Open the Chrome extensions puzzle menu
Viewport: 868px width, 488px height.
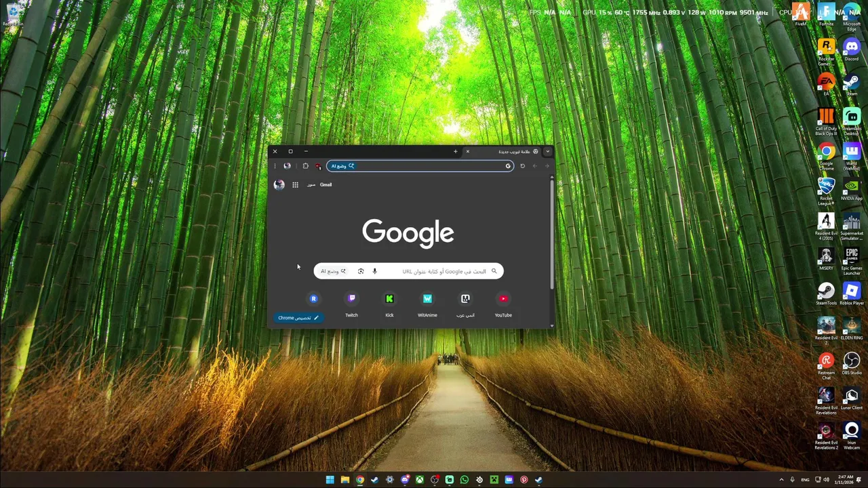tap(305, 166)
